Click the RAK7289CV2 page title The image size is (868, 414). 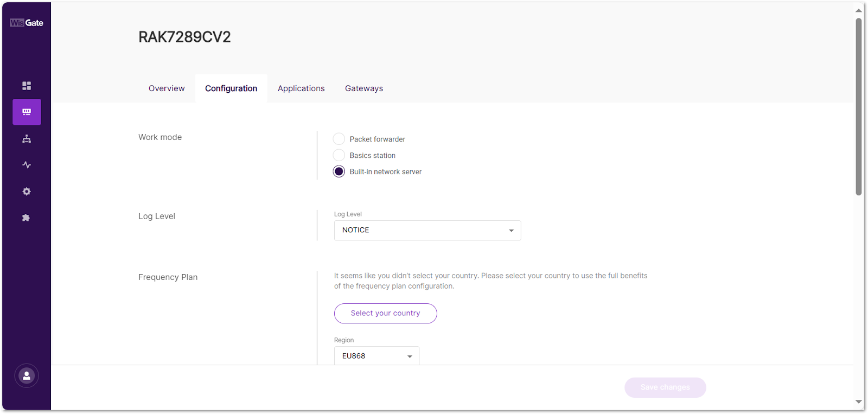tap(184, 36)
